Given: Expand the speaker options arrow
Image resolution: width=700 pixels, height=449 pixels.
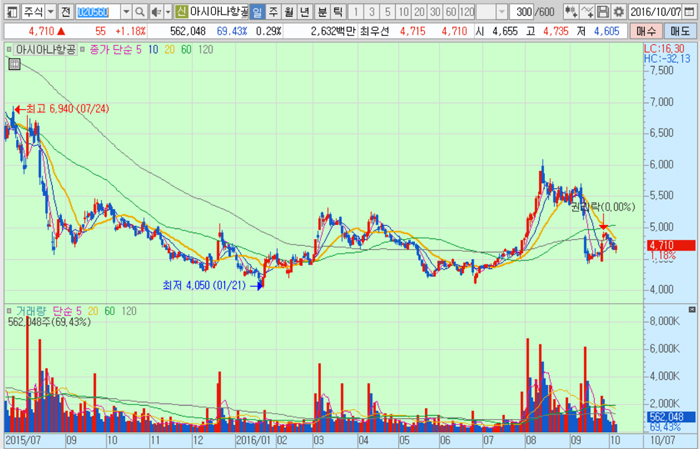Looking at the screenshot, I should 167,12.
